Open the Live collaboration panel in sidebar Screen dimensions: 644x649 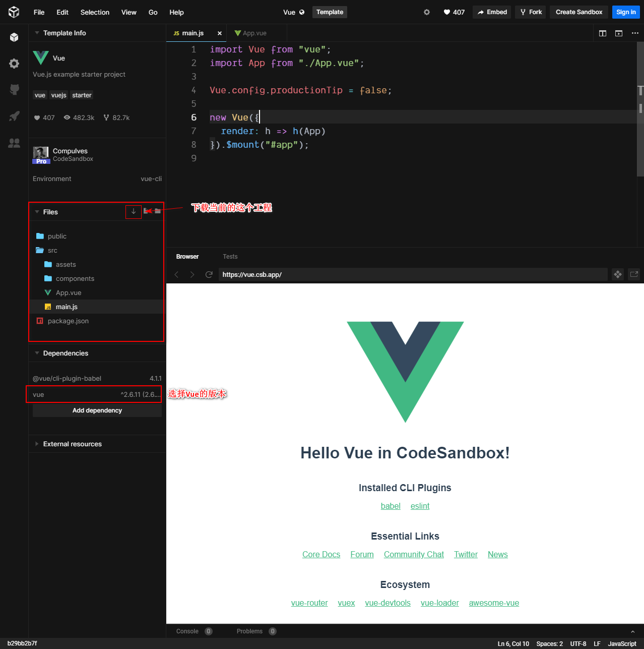click(14, 143)
